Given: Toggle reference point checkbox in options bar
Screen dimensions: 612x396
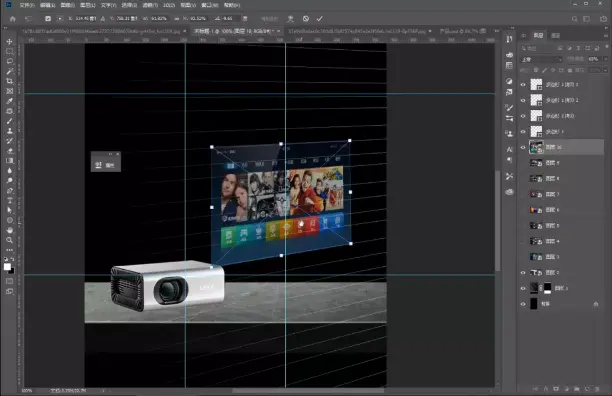Looking at the screenshot, I should tap(48, 18).
